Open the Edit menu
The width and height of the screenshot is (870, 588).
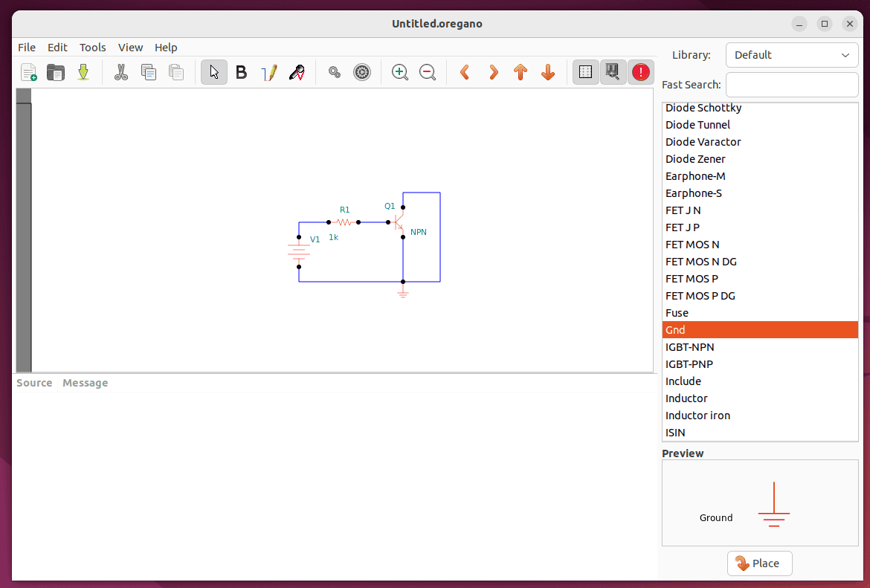pos(57,48)
